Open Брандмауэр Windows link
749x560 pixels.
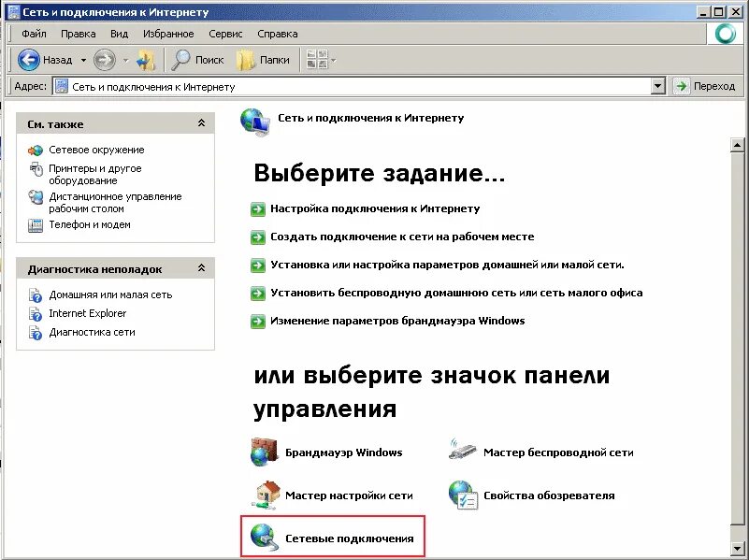(343, 452)
